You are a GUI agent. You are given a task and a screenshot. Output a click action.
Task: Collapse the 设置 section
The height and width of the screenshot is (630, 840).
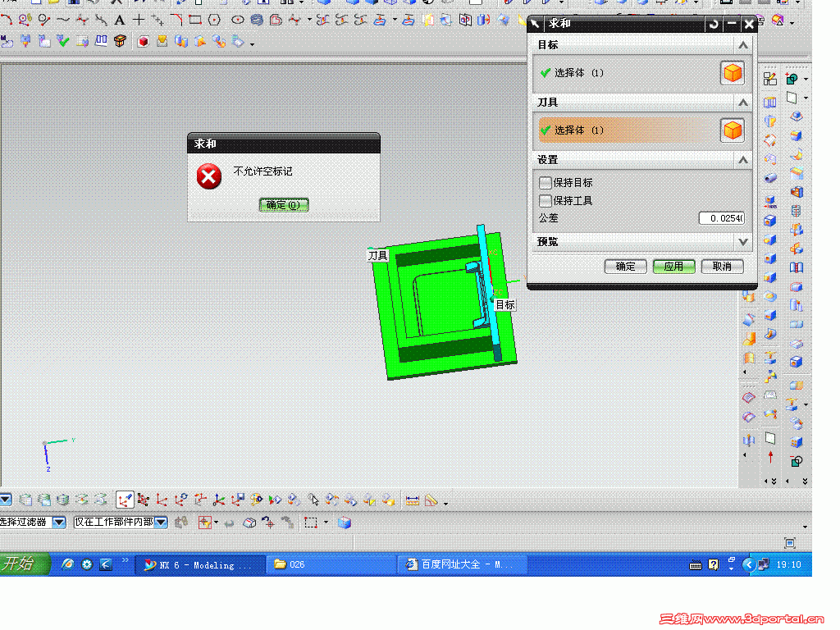click(743, 160)
